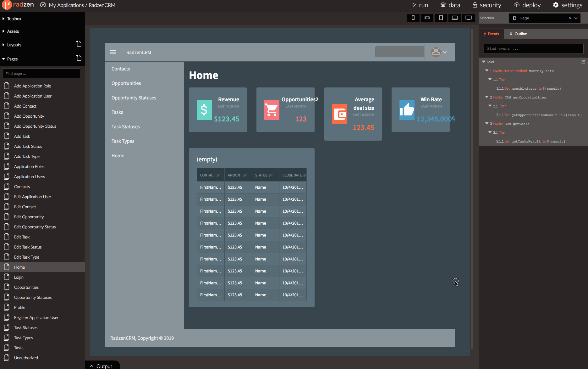Open the run menu

coord(420,5)
